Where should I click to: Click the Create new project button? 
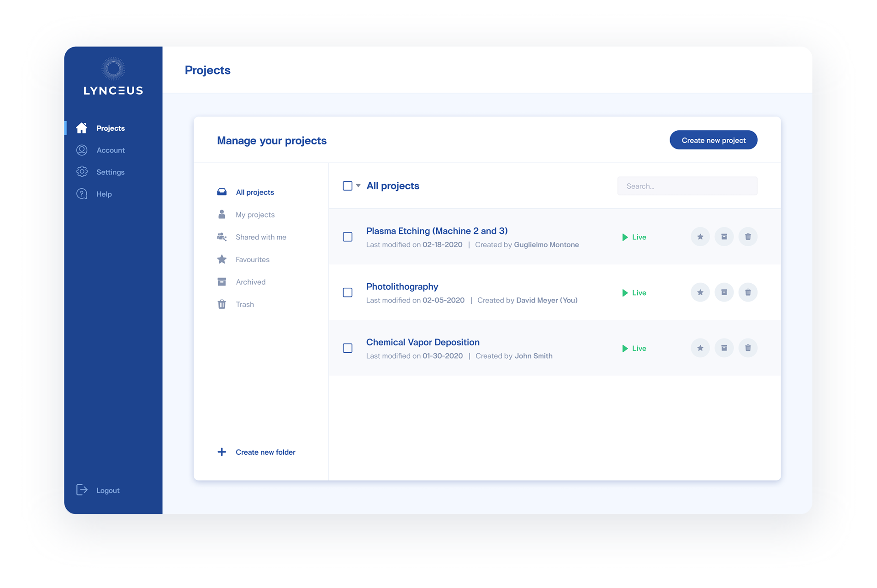click(713, 140)
